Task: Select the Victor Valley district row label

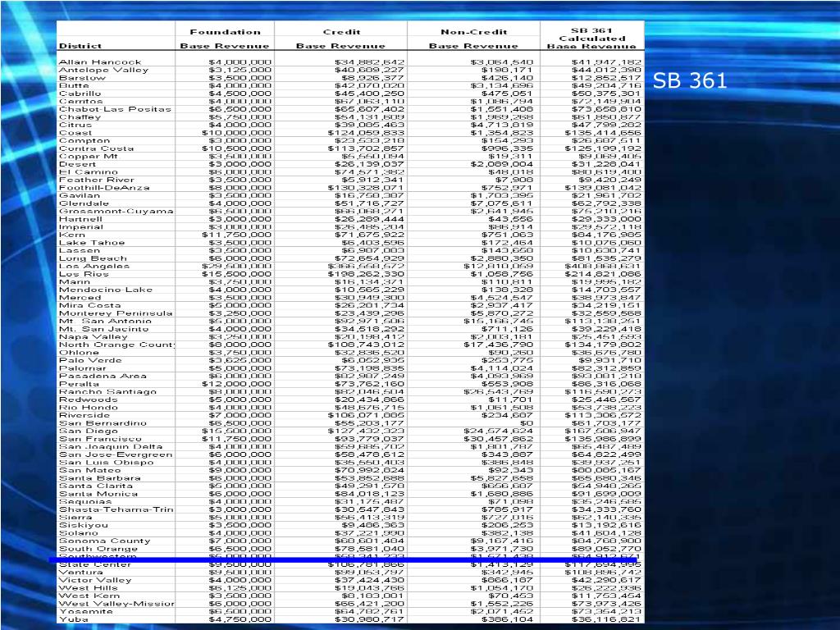Action: click(x=94, y=580)
